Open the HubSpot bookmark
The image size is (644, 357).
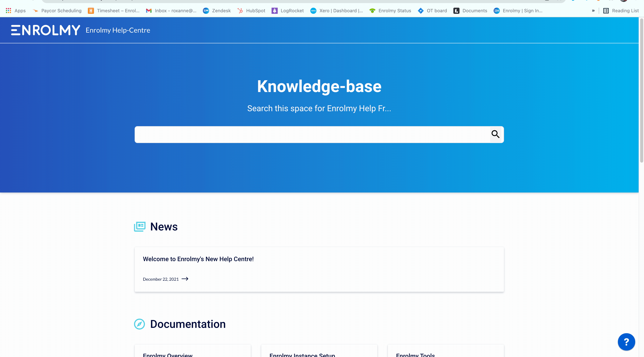[251, 11]
